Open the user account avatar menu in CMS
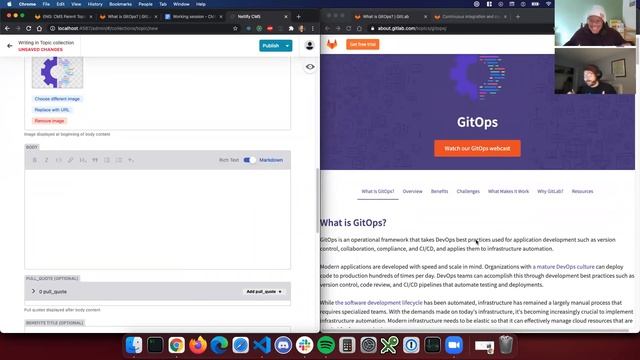 pos(309,45)
